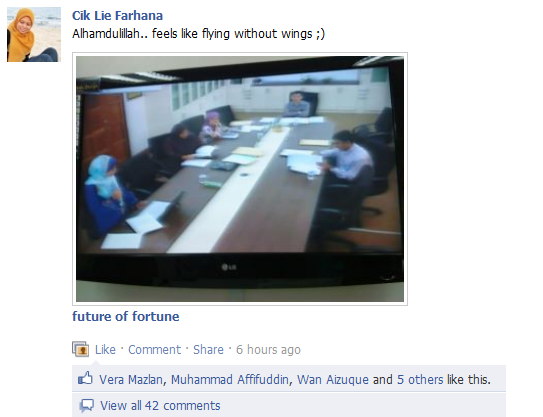Click the Cik Lie Farhana name link
Screen dimensions: 543x417
point(117,16)
